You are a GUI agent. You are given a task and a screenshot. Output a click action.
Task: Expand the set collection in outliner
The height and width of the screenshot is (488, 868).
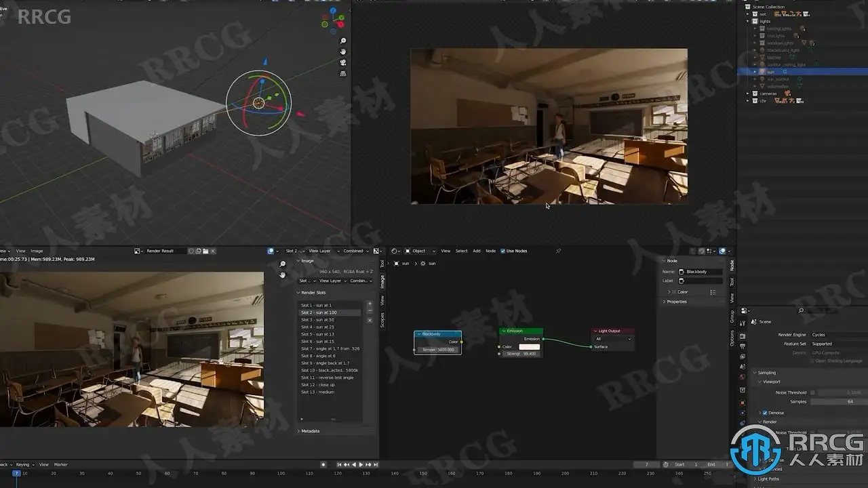coord(748,14)
